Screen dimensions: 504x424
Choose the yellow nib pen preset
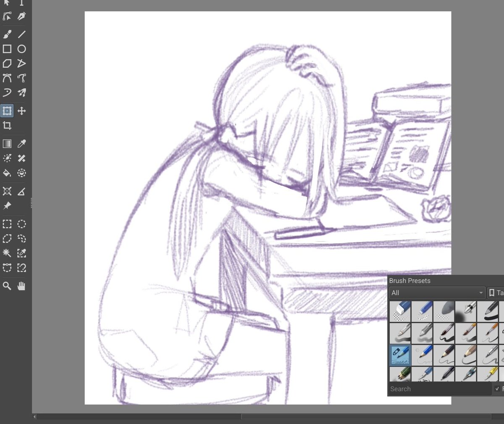click(488, 374)
